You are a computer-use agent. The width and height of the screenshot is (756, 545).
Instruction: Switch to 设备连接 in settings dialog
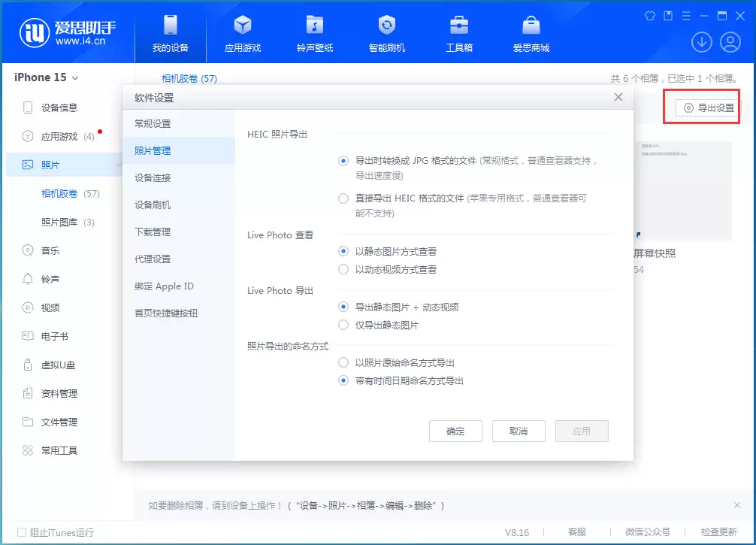[179, 177]
